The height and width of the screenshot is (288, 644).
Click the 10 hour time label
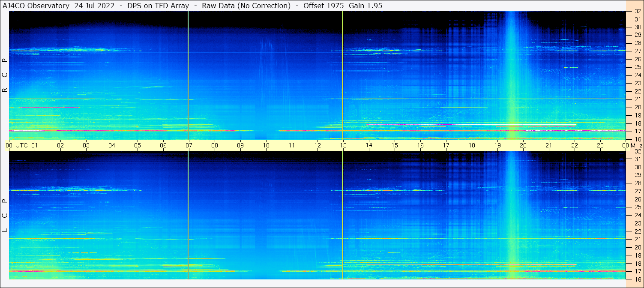click(x=266, y=145)
